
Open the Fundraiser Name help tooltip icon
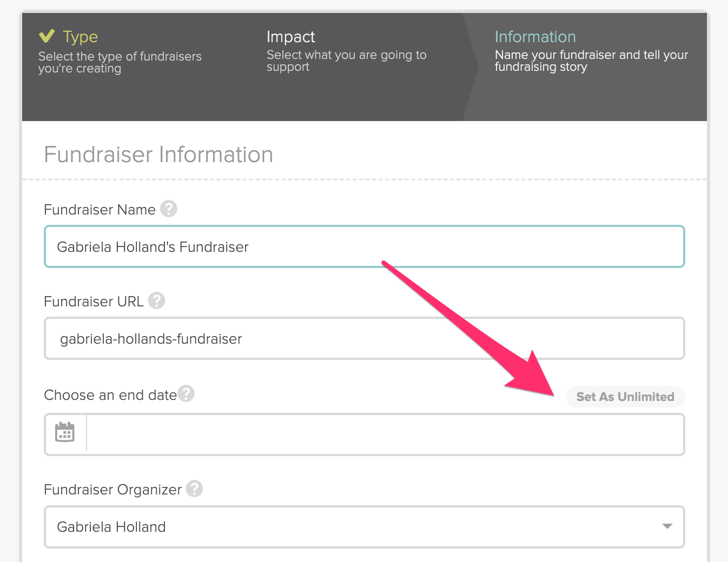point(169,209)
